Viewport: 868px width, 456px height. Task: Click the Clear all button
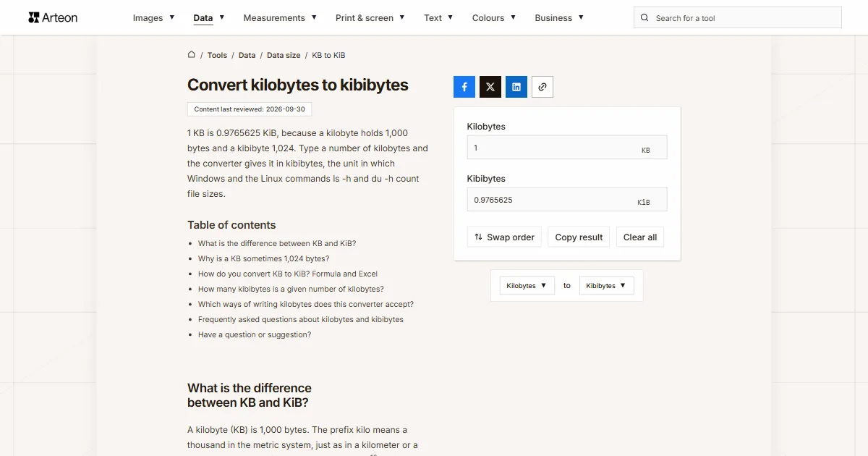point(640,237)
